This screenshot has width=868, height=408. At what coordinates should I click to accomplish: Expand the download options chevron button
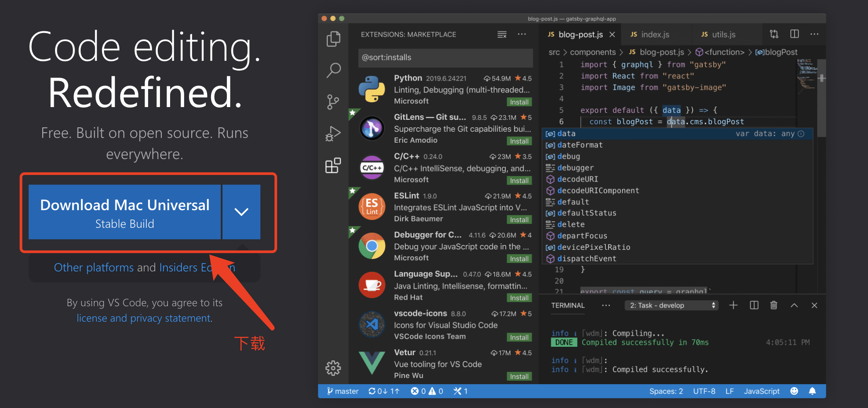[x=241, y=212]
